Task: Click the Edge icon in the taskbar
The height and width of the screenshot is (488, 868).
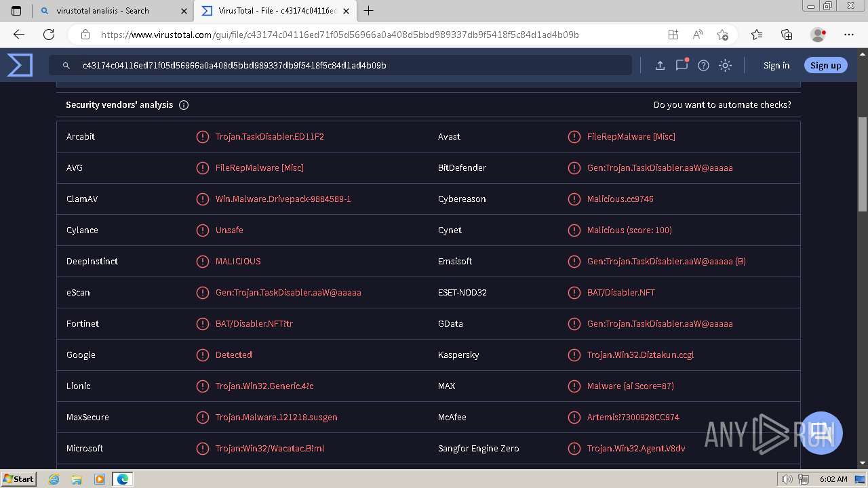Action: pos(123,479)
